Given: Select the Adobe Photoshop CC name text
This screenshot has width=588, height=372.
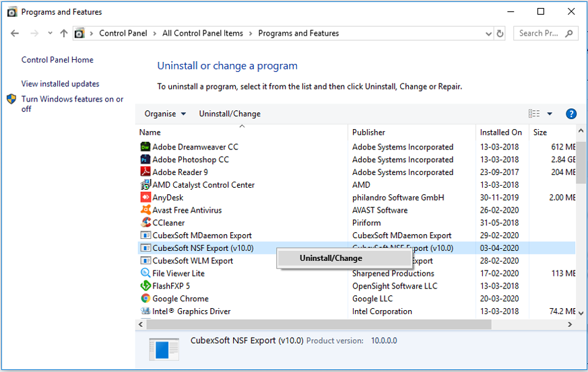Looking at the screenshot, I should pos(191,159).
